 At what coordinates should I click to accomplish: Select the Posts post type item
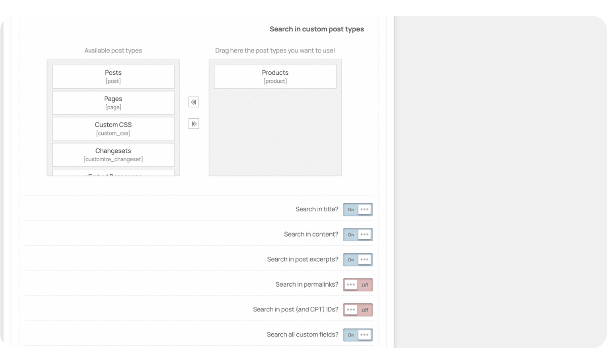point(113,77)
